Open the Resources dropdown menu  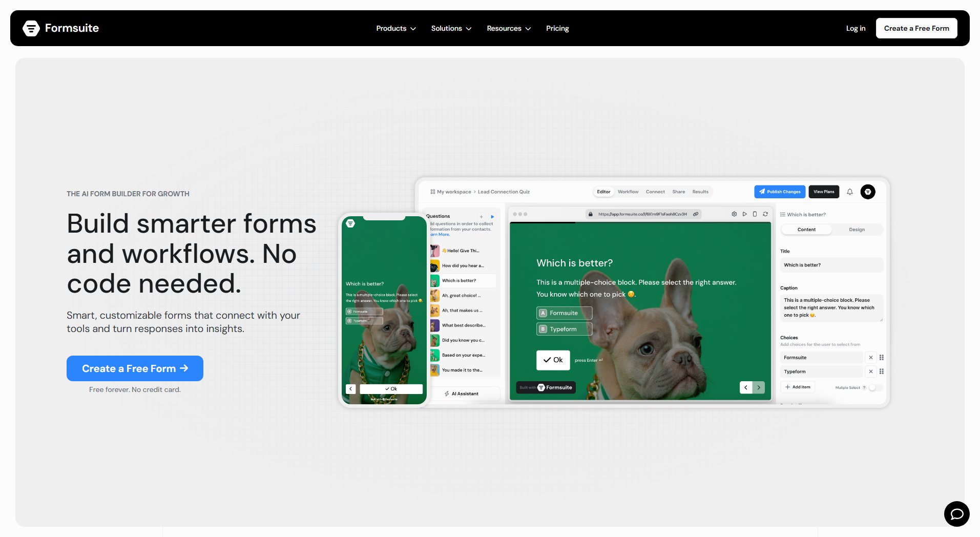508,28
